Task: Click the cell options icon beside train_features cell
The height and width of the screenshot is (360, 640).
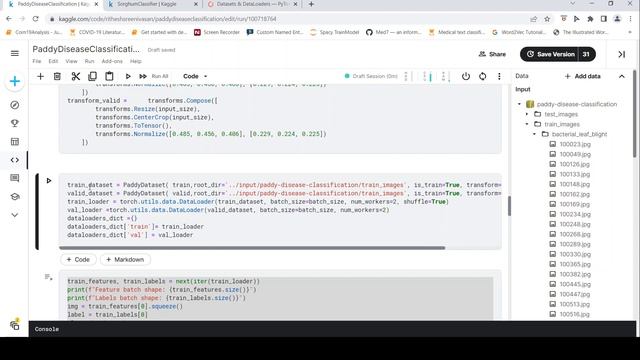Action: (x=48, y=277)
